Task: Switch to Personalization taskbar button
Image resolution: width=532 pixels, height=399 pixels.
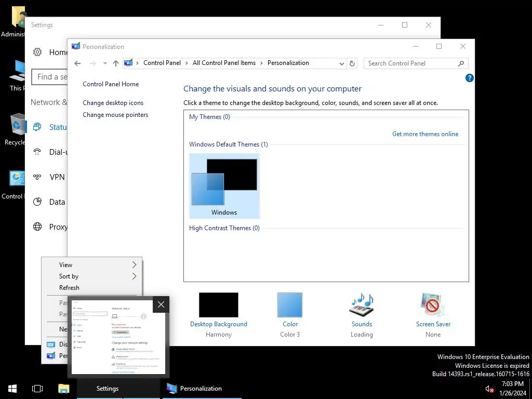Action: point(202,389)
